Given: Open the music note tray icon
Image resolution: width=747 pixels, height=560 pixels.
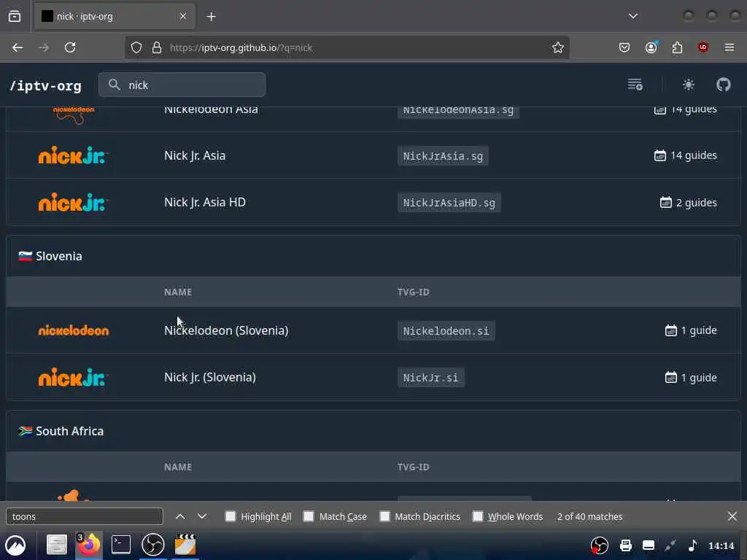Looking at the screenshot, I should pos(693,545).
